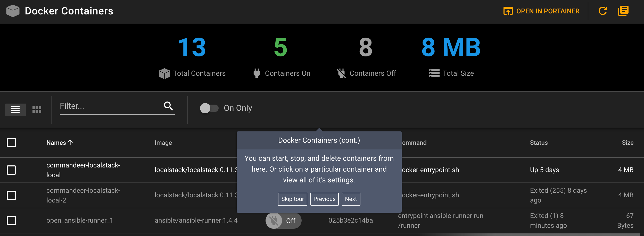
Task: Click the Containers On plug icon
Action: click(x=257, y=73)
